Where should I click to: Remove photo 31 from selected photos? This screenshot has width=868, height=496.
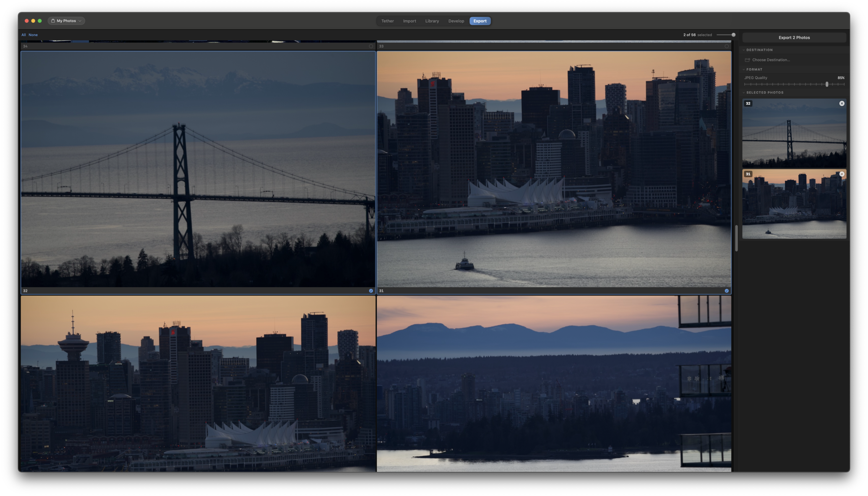[x=842, y=174]
